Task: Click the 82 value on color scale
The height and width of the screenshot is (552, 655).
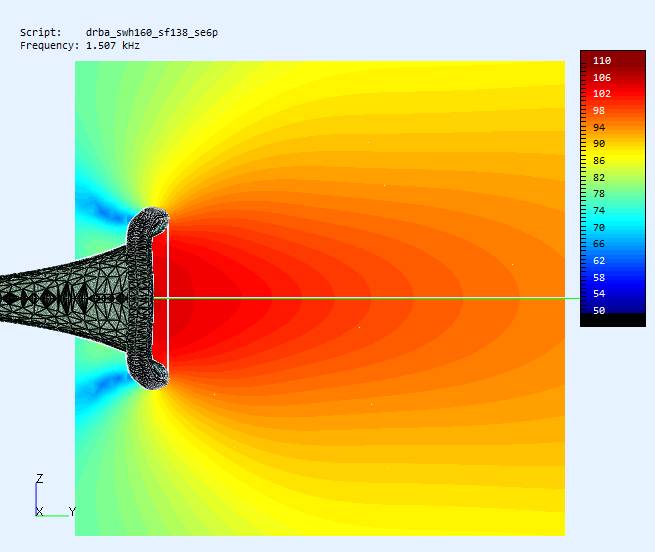Action: coord(599,178)
